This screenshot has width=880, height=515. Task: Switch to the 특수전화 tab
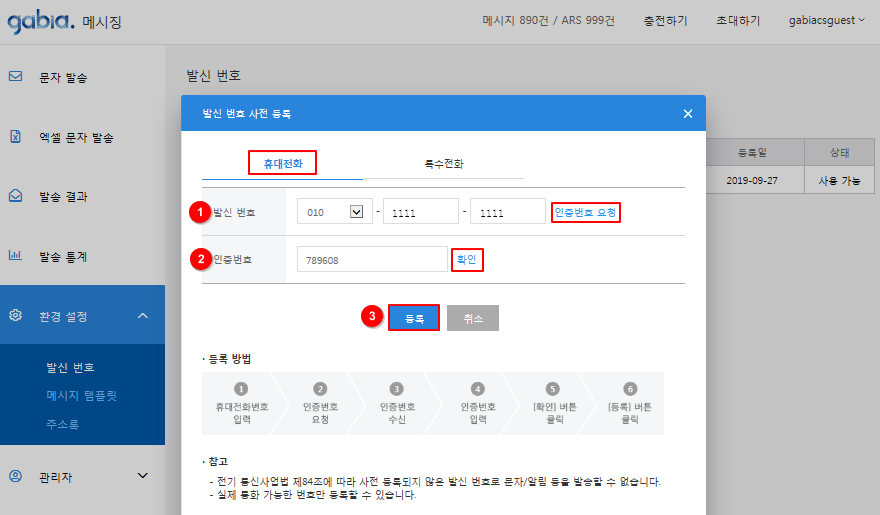coord(443,163)
